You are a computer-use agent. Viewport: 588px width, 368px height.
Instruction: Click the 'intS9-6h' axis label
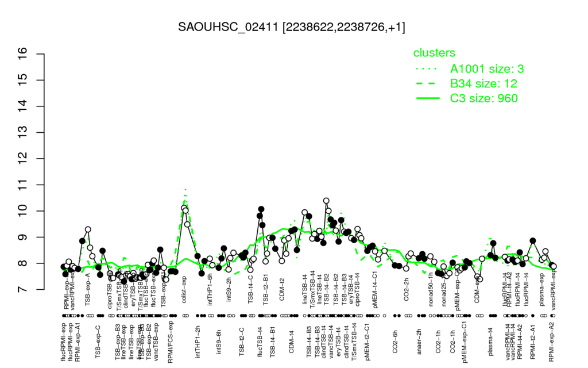tap(219, 340)
